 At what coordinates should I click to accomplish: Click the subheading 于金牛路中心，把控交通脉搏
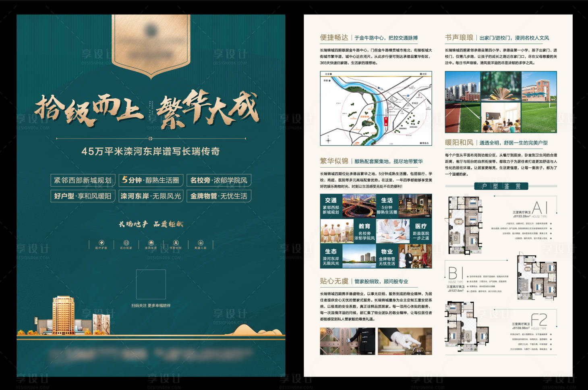386,38
